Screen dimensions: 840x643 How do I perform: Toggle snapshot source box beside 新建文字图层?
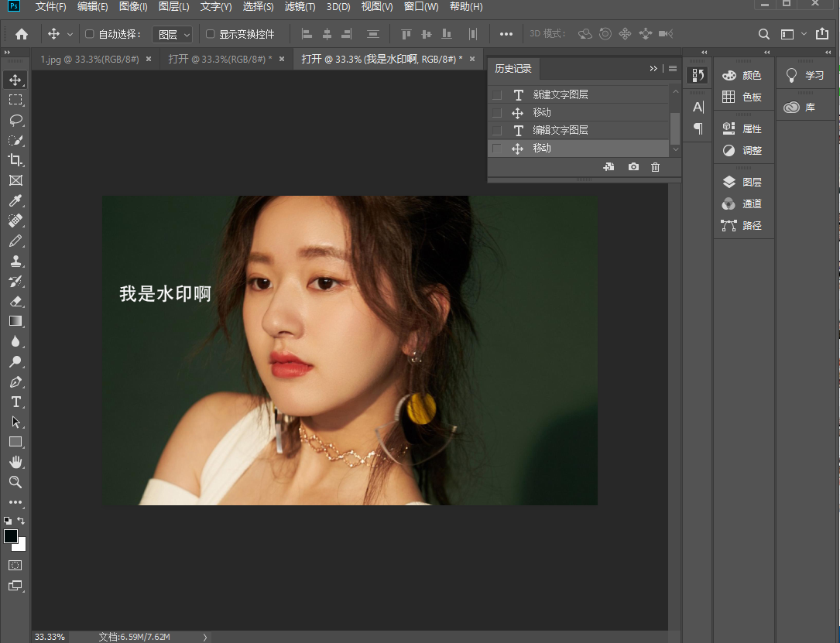(497, 94)
